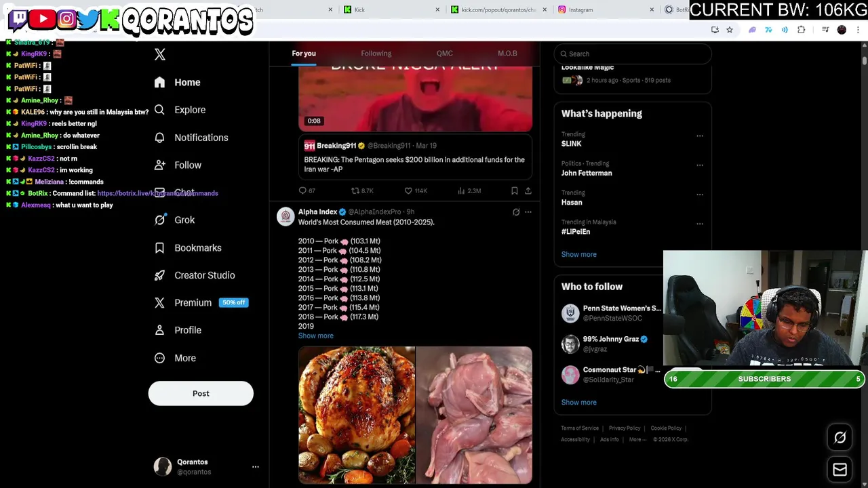Bookmark this page with the browser star

730,30
